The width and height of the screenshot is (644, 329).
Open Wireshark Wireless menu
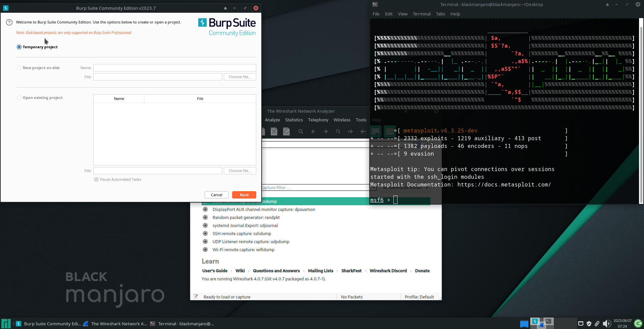[342, 120]
